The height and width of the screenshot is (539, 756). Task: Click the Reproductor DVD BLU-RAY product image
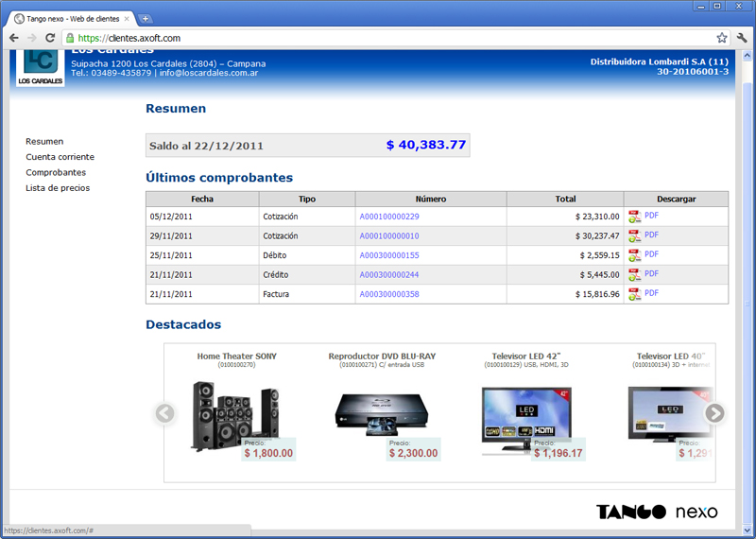pos(382,415)
